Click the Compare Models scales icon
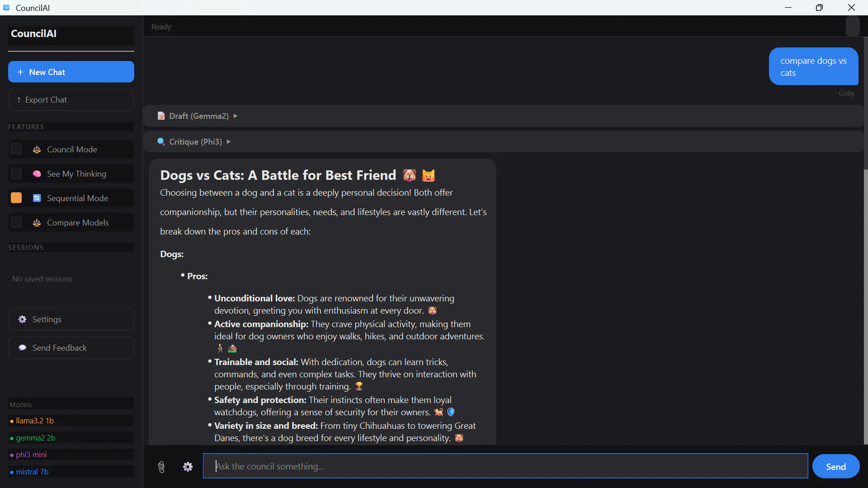 click(37, 223)
